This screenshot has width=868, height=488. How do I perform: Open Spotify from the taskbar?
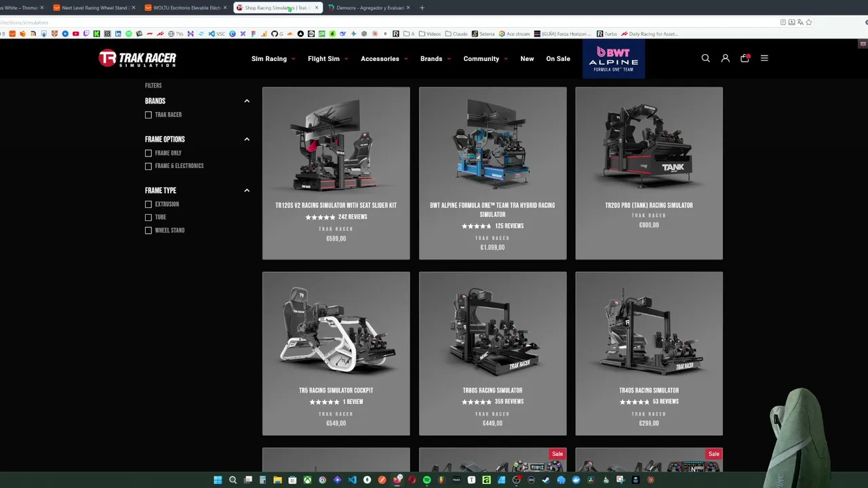427,480
